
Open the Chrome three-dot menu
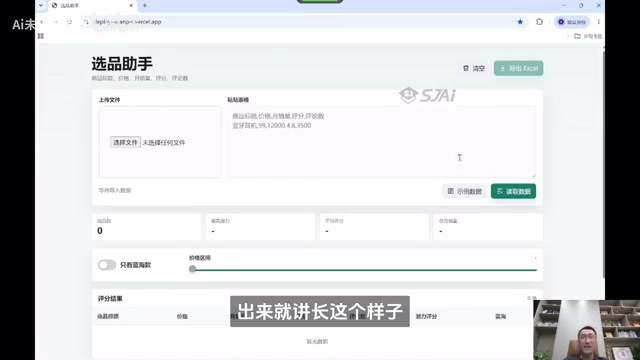click(598, 22)
